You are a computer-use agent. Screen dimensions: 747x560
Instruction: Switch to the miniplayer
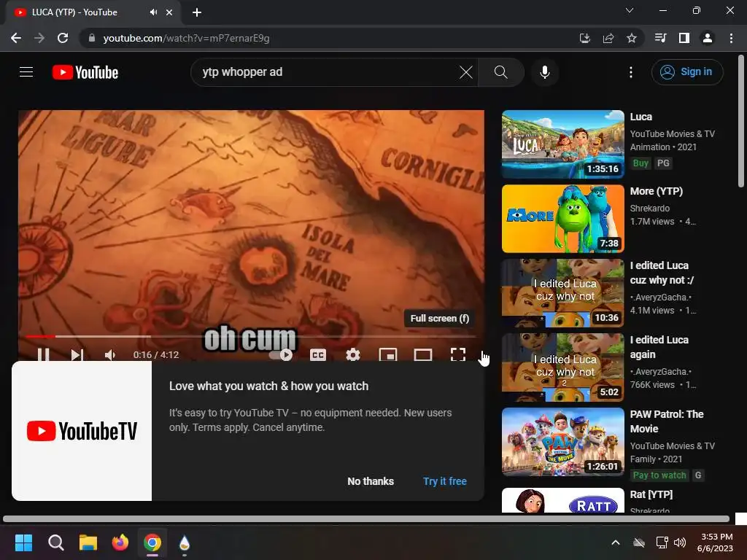388,355
